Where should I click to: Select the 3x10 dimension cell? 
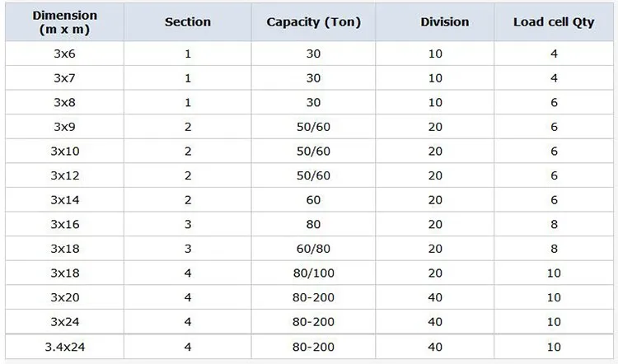click(x=64, y=151)
